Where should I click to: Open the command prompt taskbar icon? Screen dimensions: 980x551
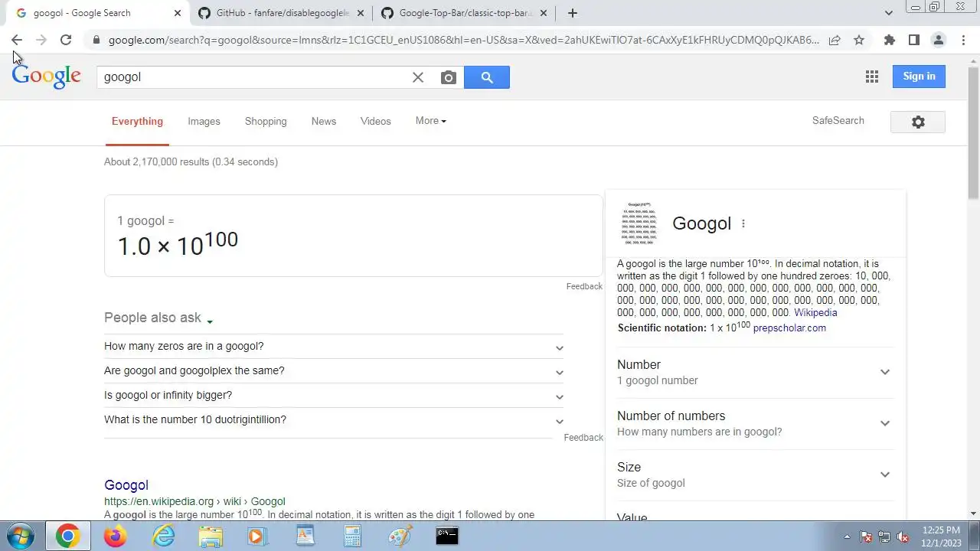coord(447,536)
